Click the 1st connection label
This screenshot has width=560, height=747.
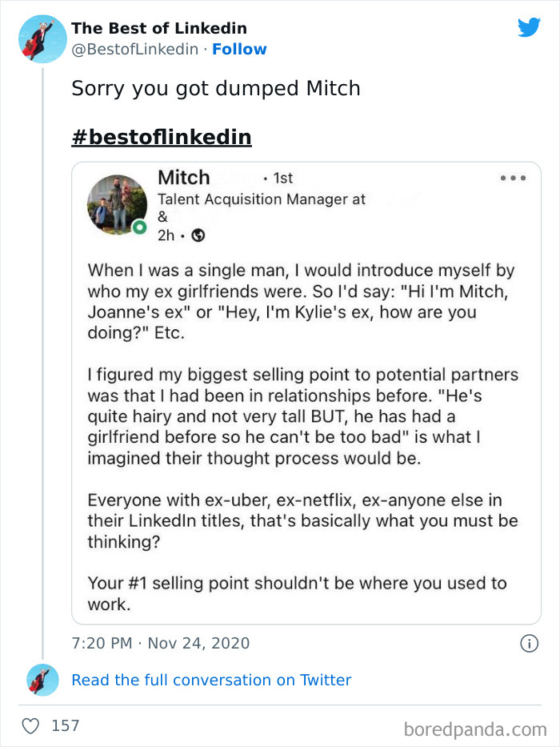click(x=282, y=178)
